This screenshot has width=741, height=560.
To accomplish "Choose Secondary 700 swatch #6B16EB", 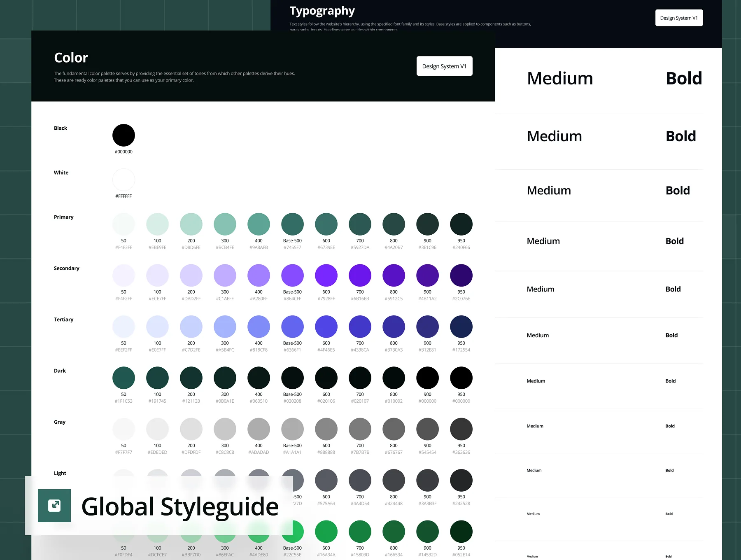I will pyautogui.click(x=360, y=275).
